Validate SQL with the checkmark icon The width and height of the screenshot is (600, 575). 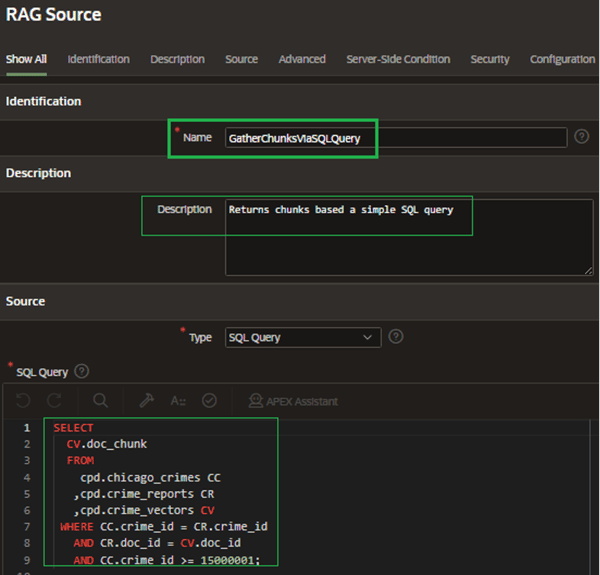coord(209,401)
